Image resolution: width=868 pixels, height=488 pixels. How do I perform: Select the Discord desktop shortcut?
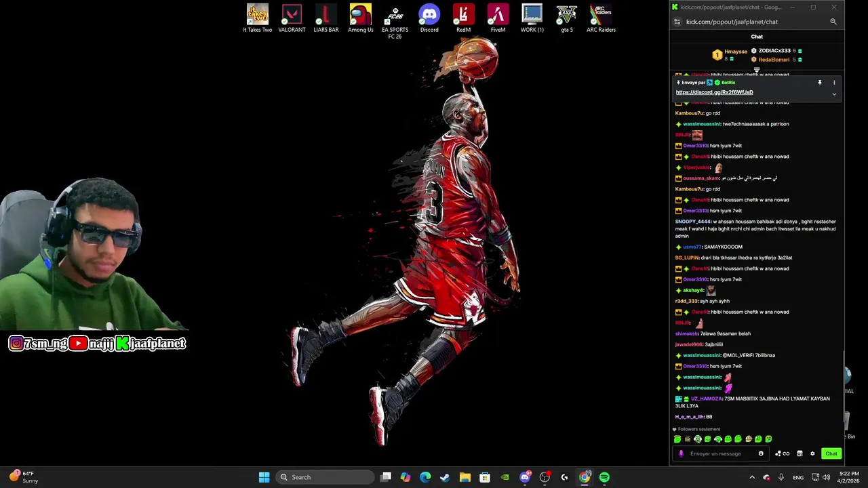[x=429, y=18]
